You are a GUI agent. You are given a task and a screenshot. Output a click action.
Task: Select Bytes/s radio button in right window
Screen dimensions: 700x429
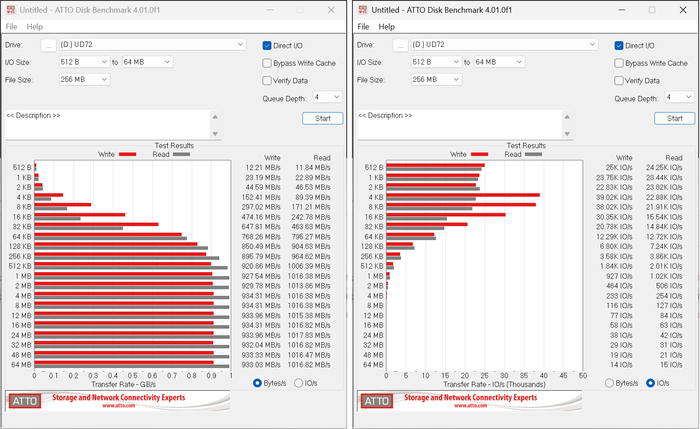tap(611, 382)
